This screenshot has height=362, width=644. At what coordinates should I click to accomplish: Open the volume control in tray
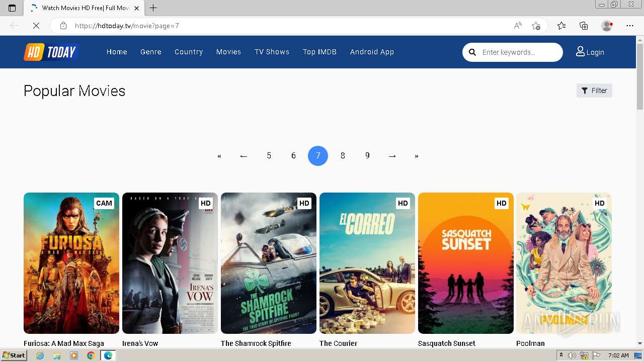(x=572, y=355)
